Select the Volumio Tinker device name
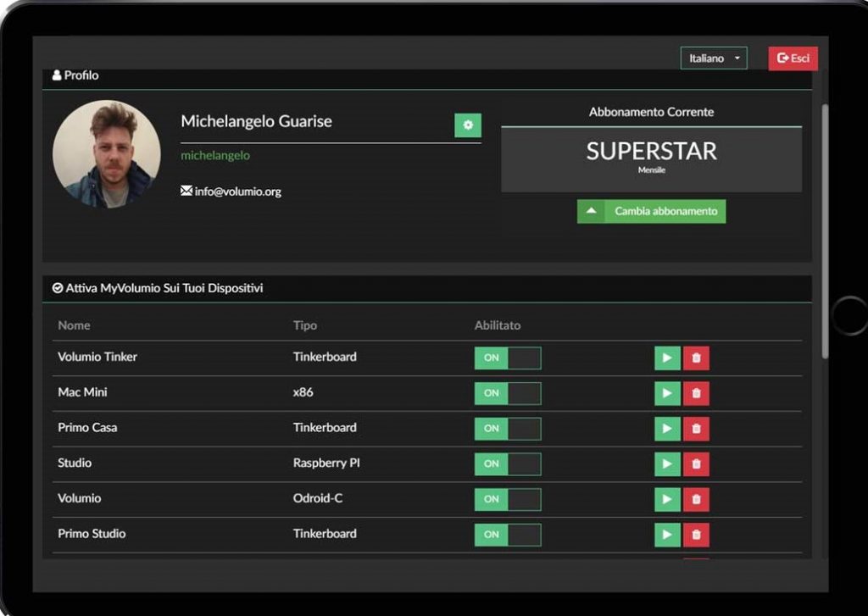This screenshot has width=868, height=616. pyautogui.click(x=97, y=357)
